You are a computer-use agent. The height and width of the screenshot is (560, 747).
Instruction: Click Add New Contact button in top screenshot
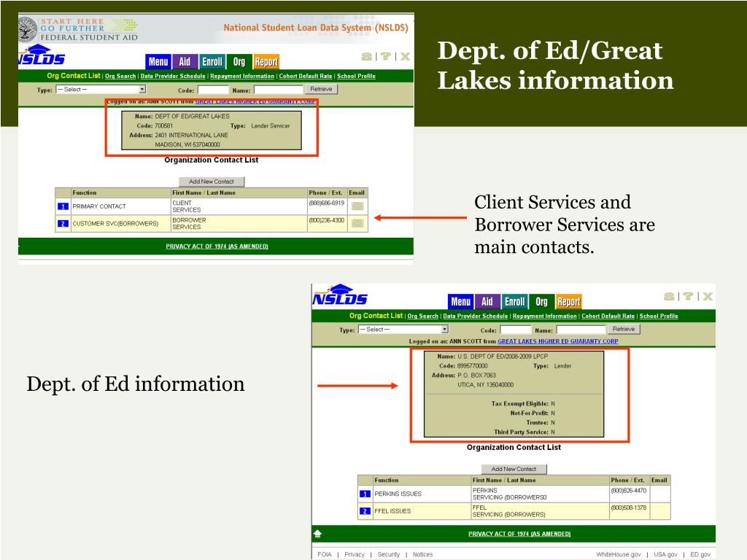coord(212,182)
